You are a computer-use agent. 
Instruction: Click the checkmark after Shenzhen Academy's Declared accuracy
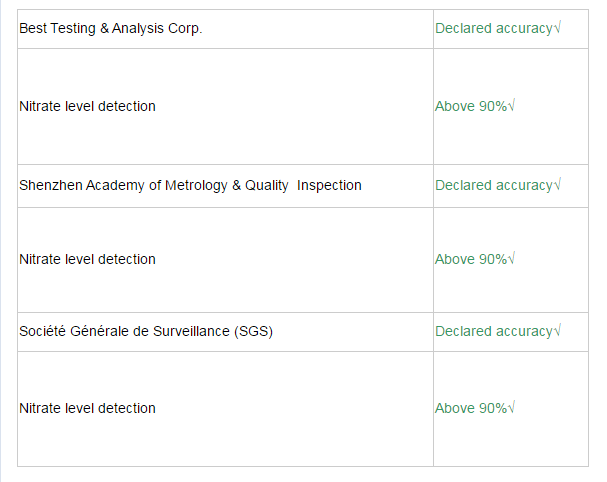point(557,185)
